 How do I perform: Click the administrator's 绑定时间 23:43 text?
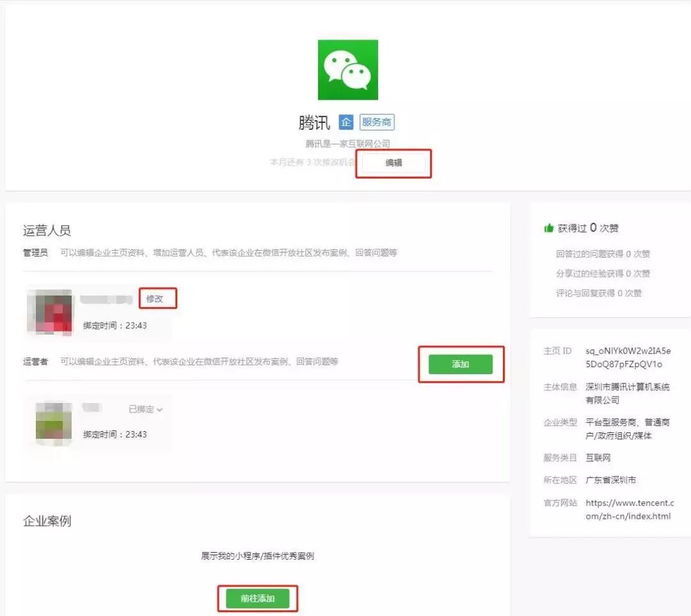pyautogui.click(x=115, y=326)
